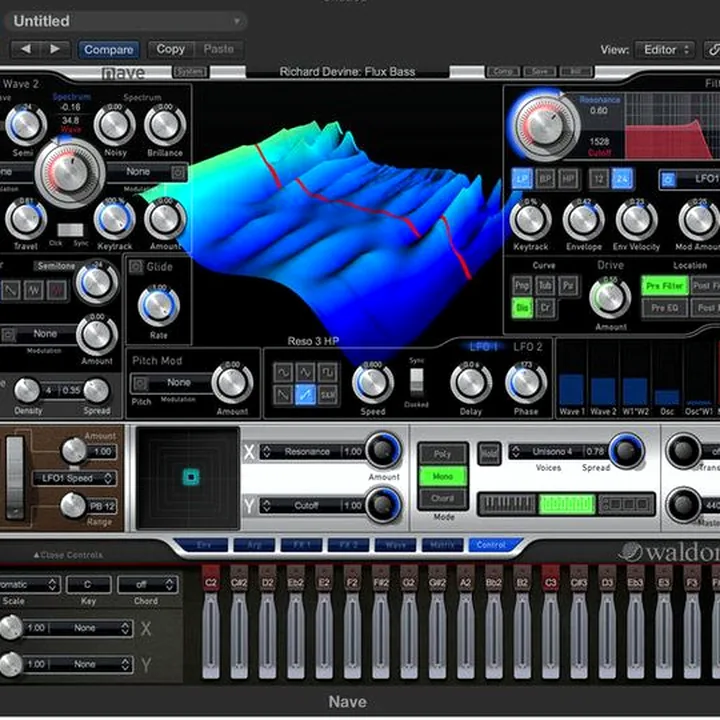Screen dimensions: 720x720
Task: Open the Scale dropdown
Action: pos(28,585)
